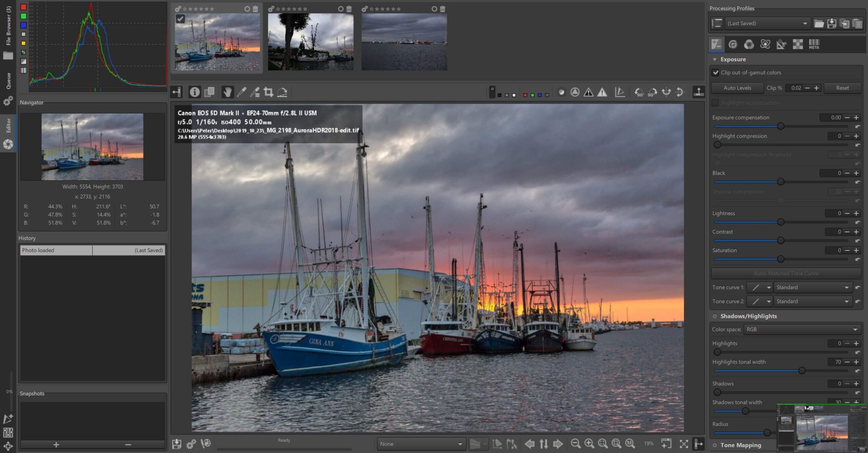This screenshot has width=868, height=453.
Task: Zoom in on the preview
Action: click(589, 444)
